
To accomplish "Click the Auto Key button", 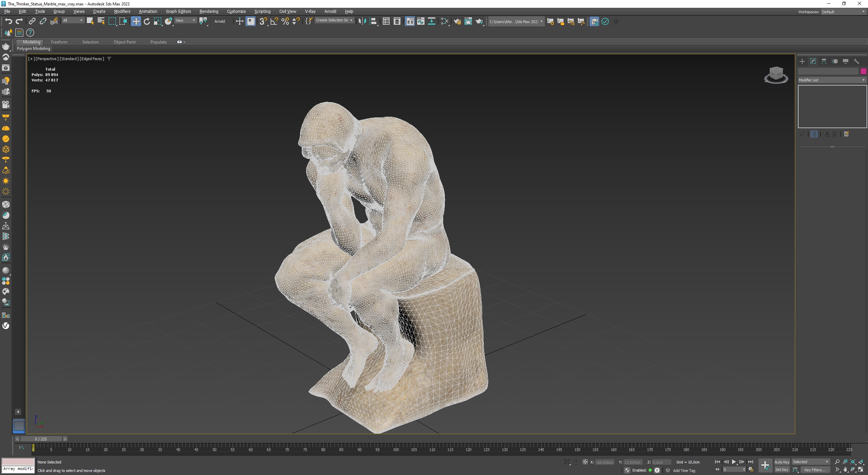I will coord(782,462).
